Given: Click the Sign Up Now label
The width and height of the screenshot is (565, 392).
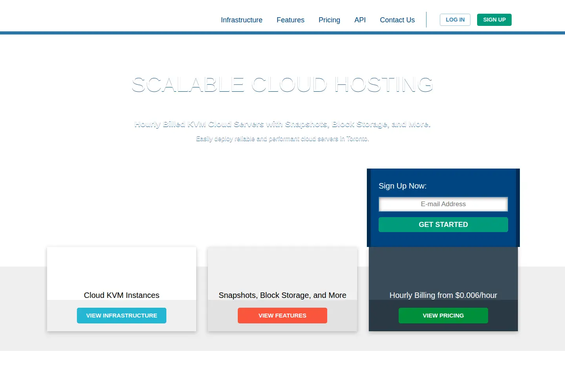Looking at the screenshot, I should (403, 186).
